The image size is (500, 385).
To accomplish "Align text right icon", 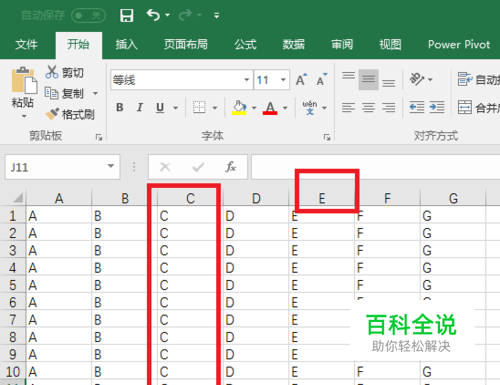I will [x=388, y=107].
